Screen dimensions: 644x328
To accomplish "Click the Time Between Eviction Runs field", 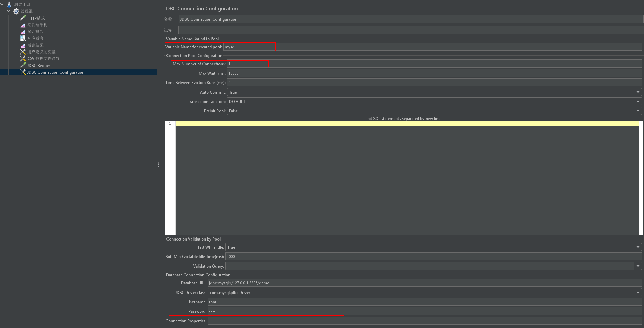I will point(434,83).
